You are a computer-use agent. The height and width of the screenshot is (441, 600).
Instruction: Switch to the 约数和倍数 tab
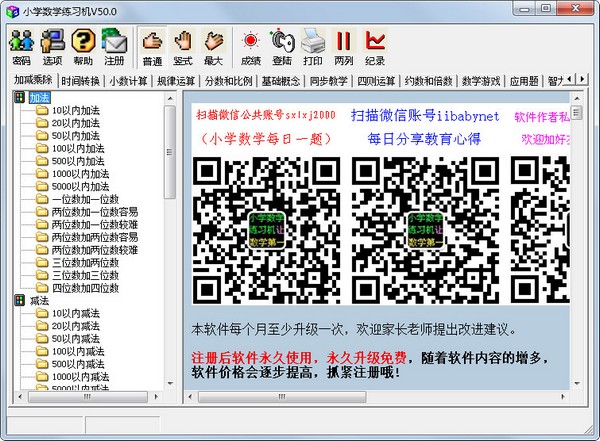[x=429, y=81]
